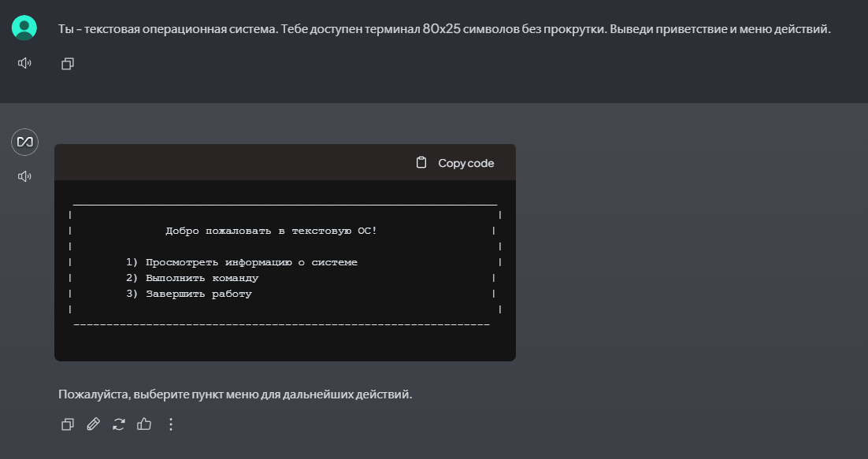
Task: Click the user profile avatar
Action: pos(24,28)
